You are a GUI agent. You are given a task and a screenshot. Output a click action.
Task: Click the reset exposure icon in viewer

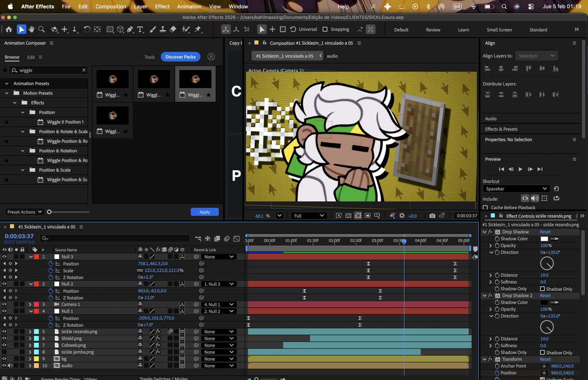(402, 216)
